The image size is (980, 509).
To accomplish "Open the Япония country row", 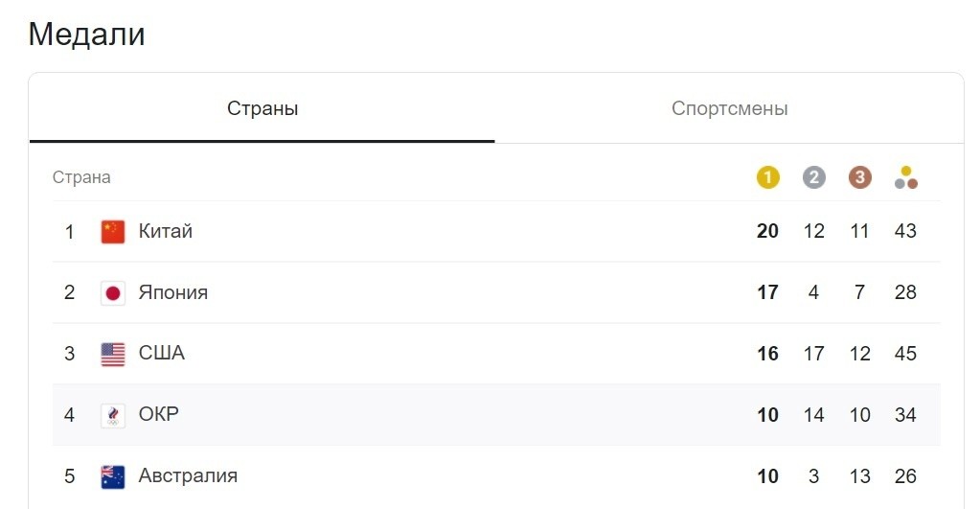I will 496,292.
